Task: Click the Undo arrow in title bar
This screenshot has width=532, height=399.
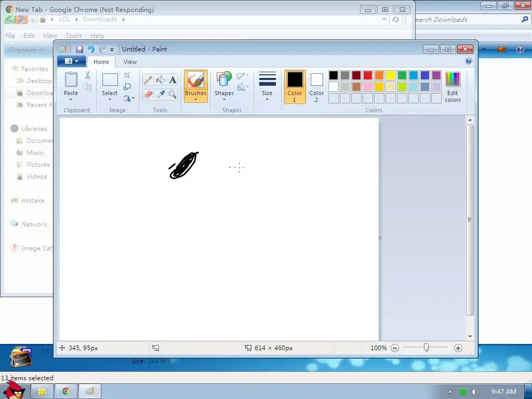Action: point(91,49)
